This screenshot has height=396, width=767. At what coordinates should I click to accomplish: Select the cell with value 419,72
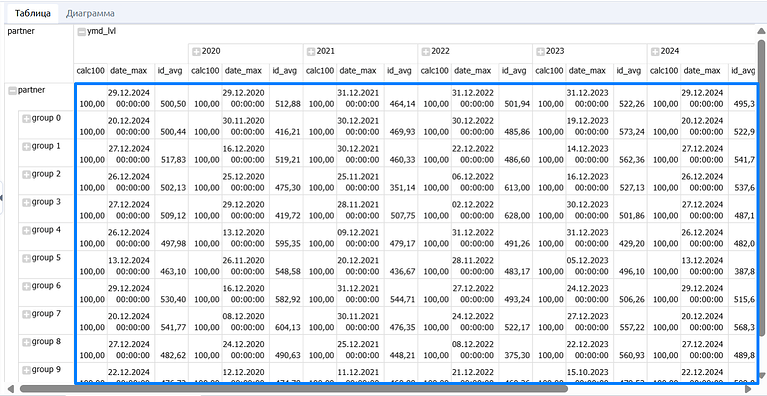coord(286,209)
